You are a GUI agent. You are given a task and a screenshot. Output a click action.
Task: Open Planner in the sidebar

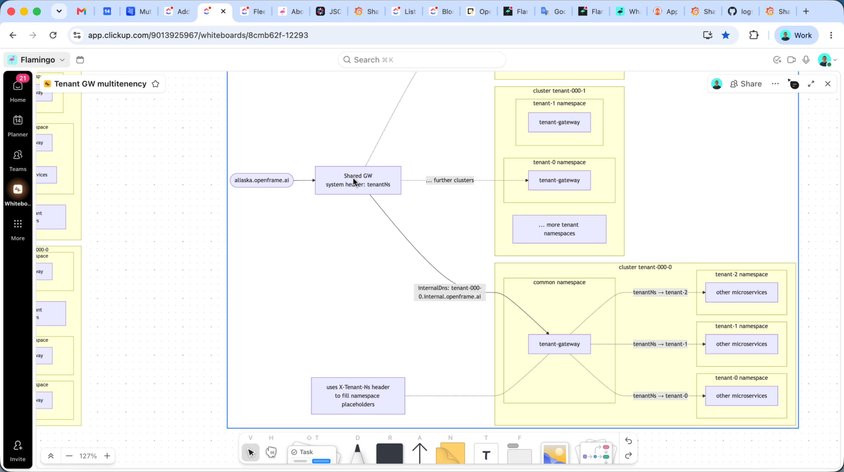[18, 125]
